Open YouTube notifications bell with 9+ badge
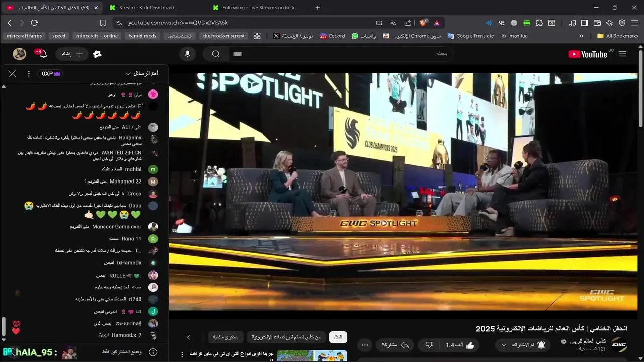 (x=42, y=54)
